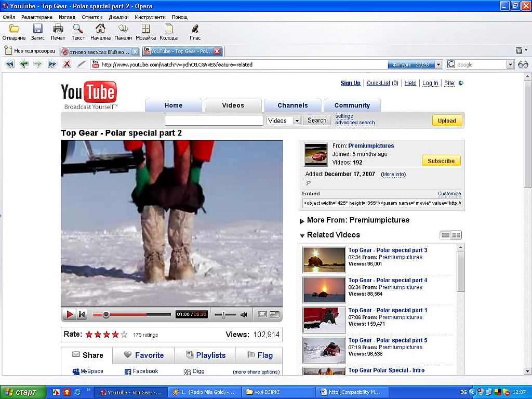Click the glasses fit-to-width icon
The width and height of the screenshot is (532, 399).
coord(523,64)
